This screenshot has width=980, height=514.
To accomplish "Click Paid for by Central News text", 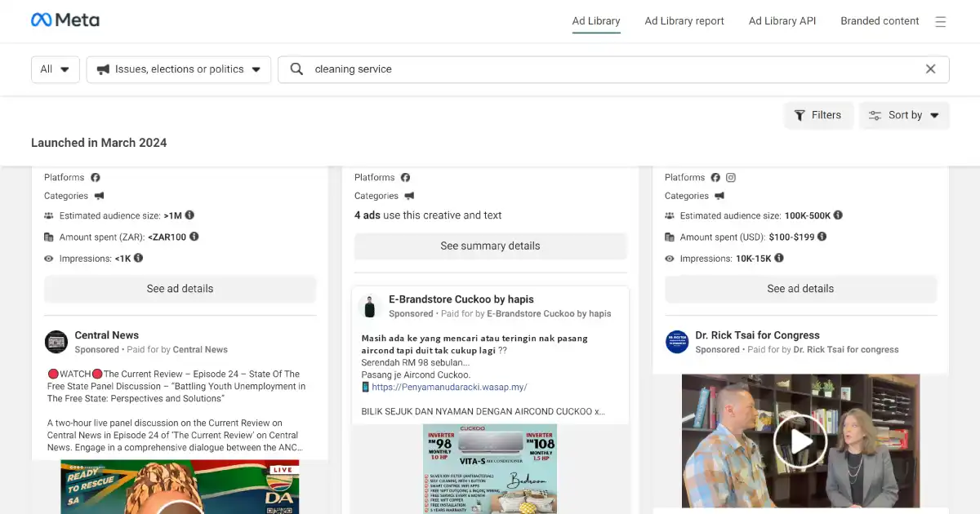I will pos(177,349).
